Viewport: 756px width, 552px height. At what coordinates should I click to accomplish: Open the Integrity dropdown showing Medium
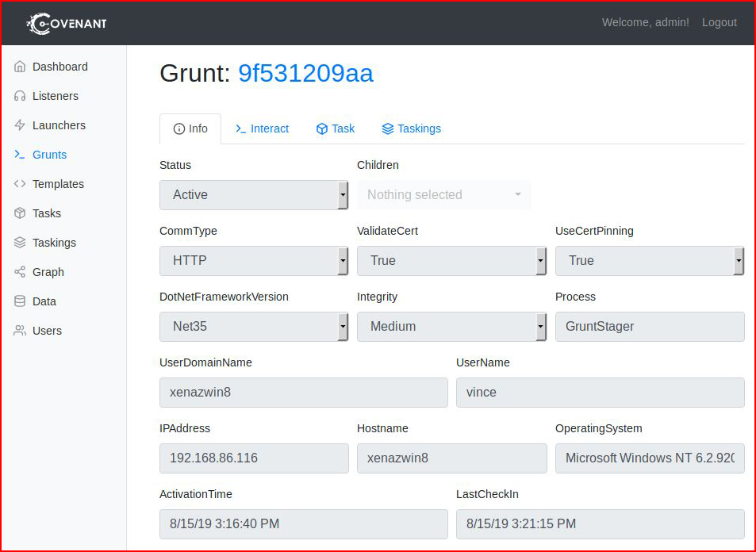click(x=451, y=327)
